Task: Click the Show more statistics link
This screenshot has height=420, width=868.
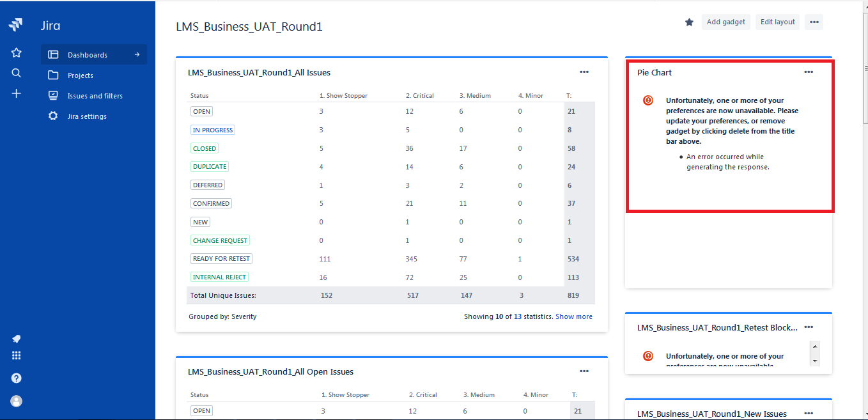Action: [574, 316]
